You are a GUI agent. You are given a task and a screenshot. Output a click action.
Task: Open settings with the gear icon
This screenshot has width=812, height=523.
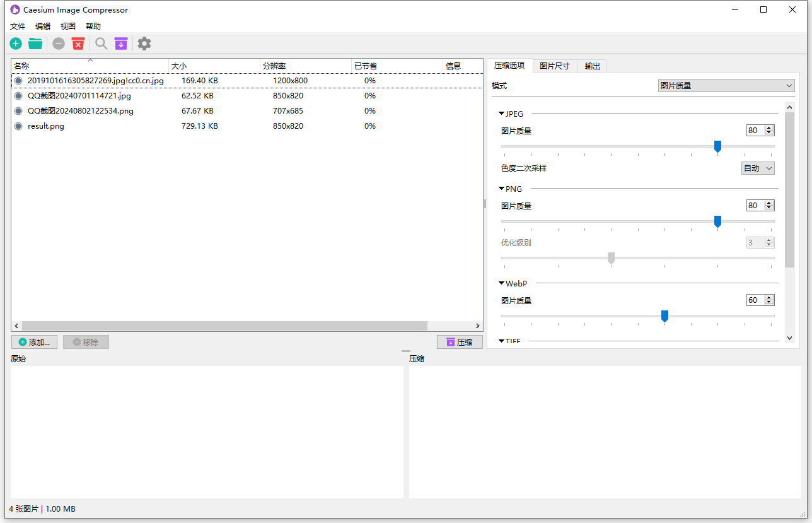coord(144,44)
